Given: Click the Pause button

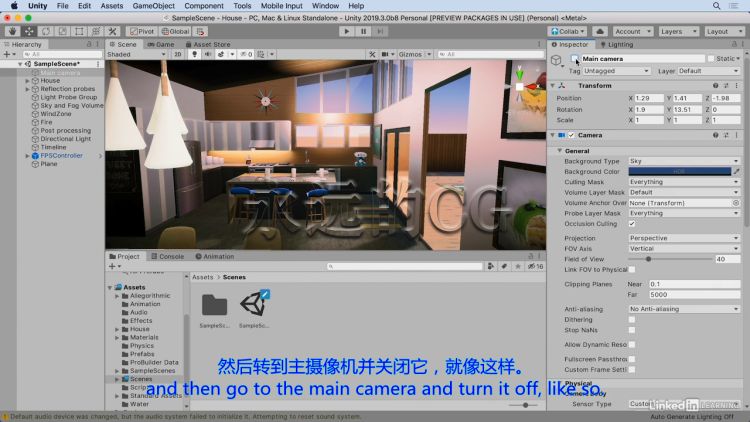Looking at the screenshot, I should [364, 31].
